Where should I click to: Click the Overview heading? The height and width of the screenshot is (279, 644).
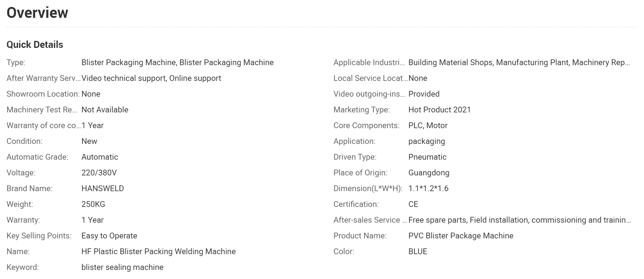point(37,13)
